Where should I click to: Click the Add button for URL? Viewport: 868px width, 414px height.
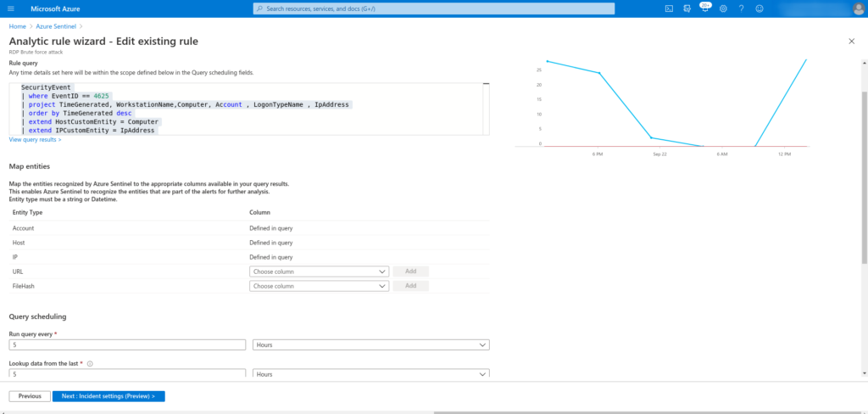[x=410, y=271]
